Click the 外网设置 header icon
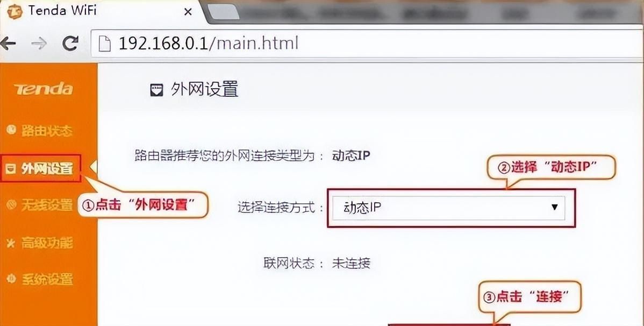This screenshot has width=644, height=326. pos(156,90)
